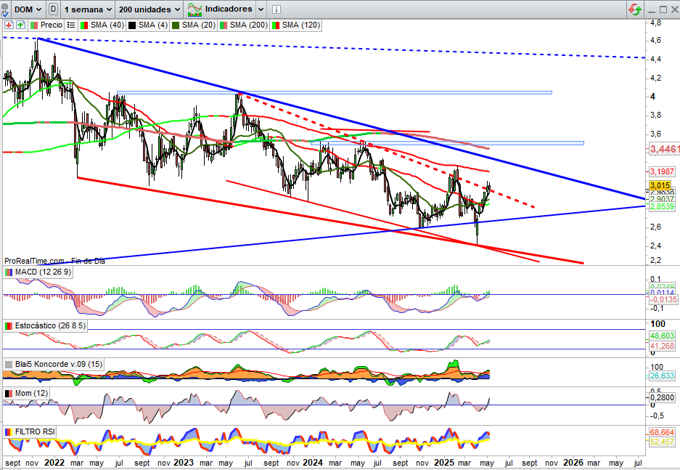Click the dark green SMA (20) swatch
680x470 pixels.
(x=175, y=25)
